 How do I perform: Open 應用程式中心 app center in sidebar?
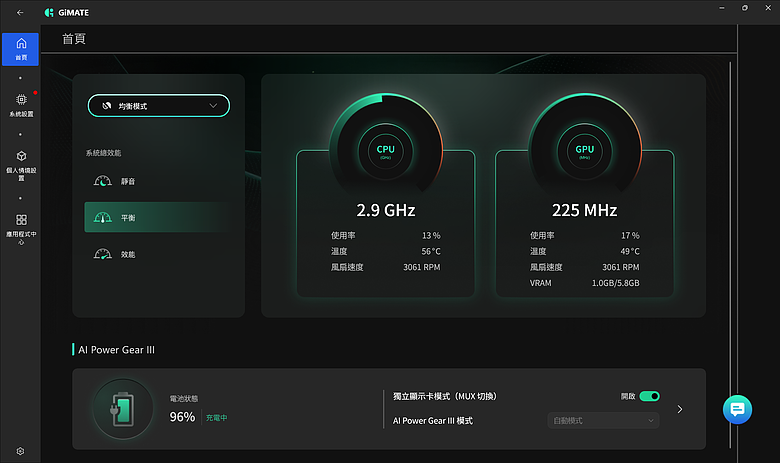pyautogui.click(x=21, y=229)
